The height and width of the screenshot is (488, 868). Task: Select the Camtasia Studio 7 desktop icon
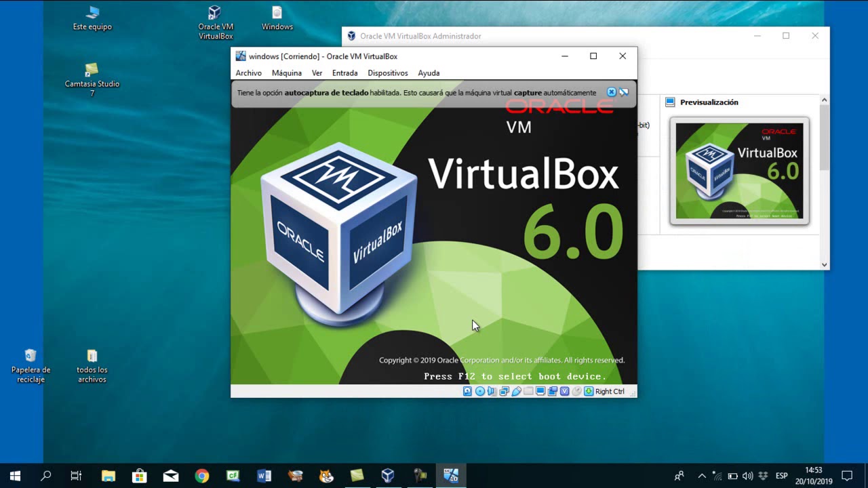92,80
